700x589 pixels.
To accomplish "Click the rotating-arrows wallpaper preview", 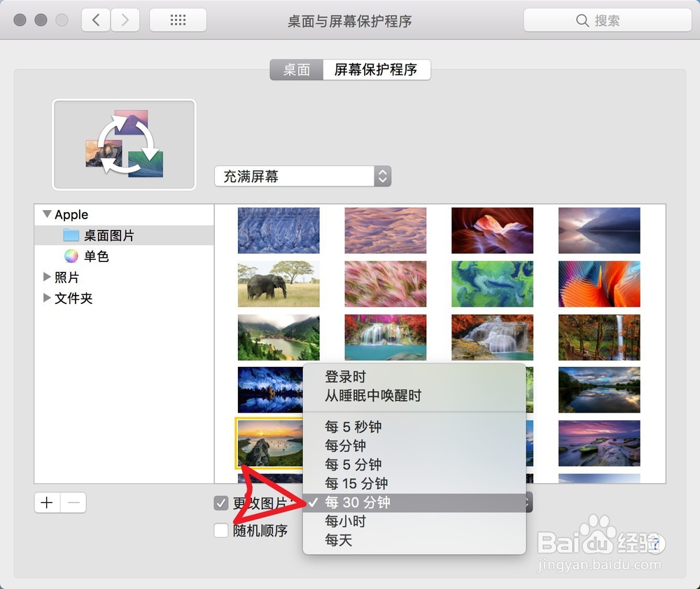I will coord(124,144).
